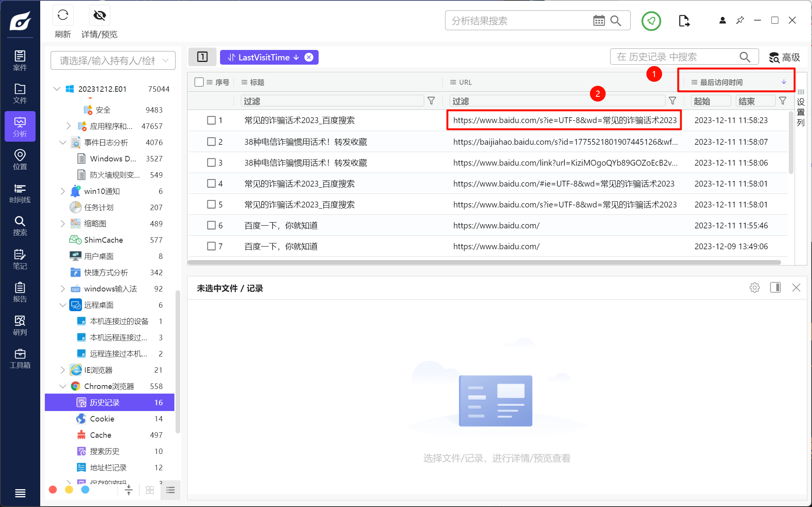This screenshot has height=507, width=812.
Task: Tick the select-all checkbox beside 序号
Action: coord(199,82)
